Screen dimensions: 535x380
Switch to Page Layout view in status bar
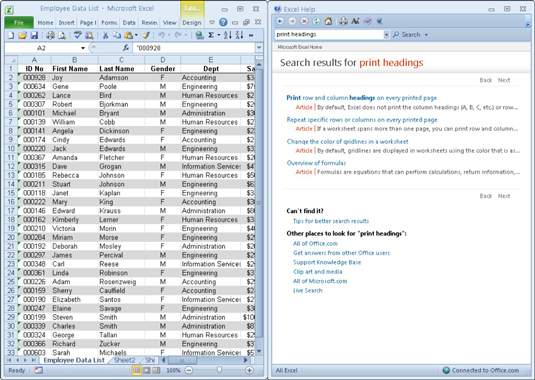click(x=146, y=370)
